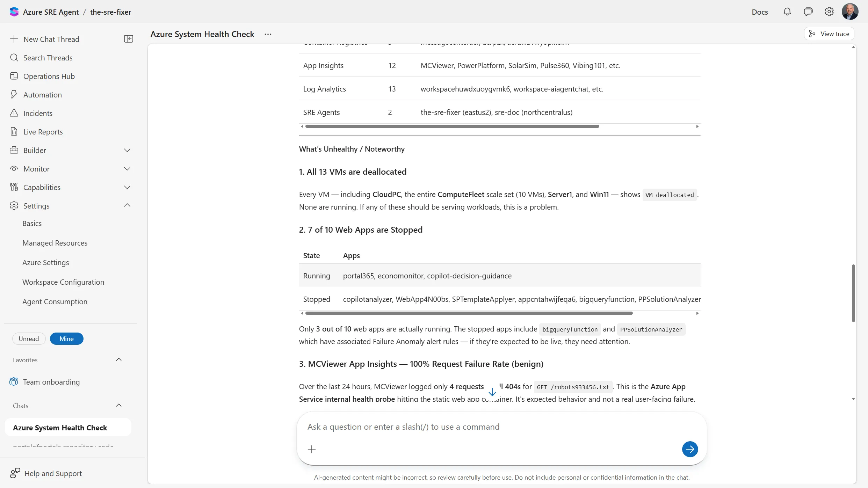The image size is (868, 488).
Task: Open Managed Resources settings
Action: click(55, 243)
